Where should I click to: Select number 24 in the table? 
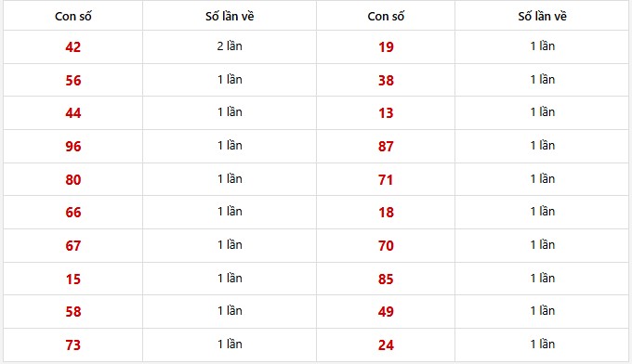[x=386, y=345]
